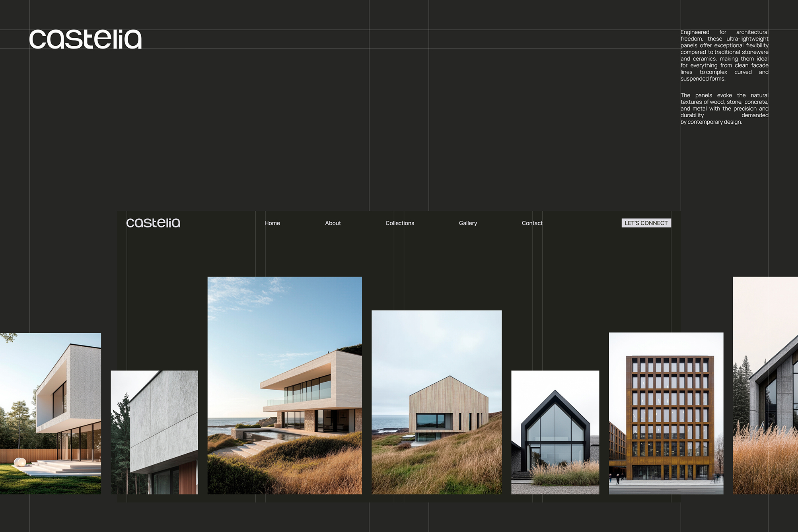Open the partially visible concrete house photo
This screenshot has height=532, width=798.
[x=765, y=385]
